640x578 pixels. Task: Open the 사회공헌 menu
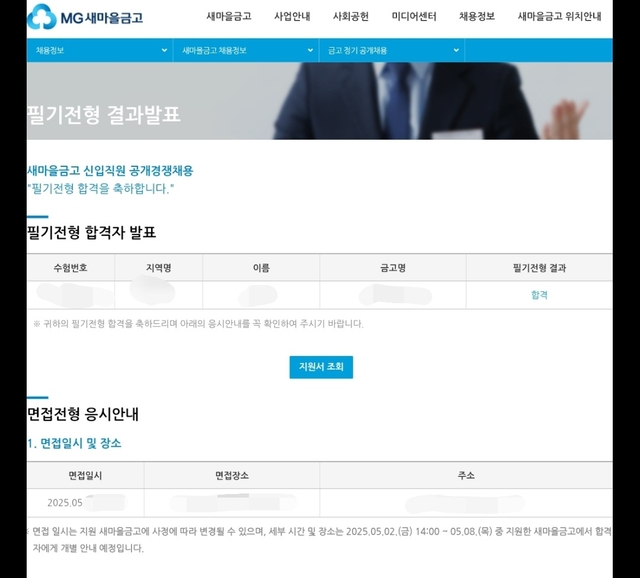(351, 16)
